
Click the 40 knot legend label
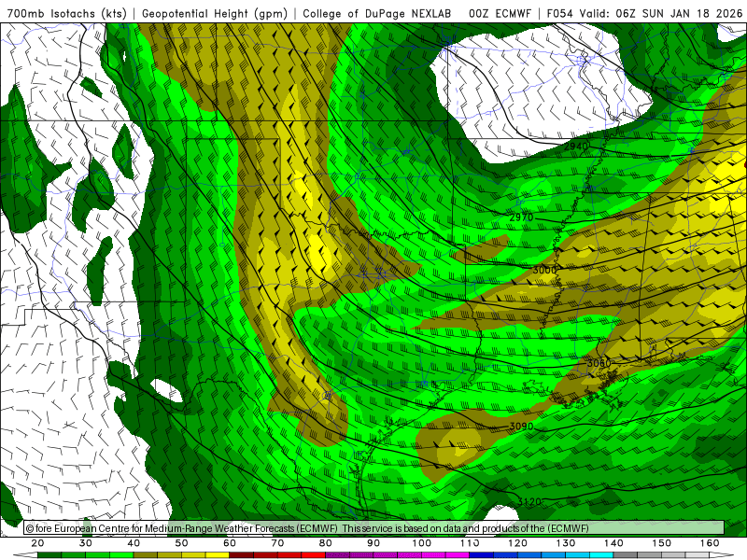pos(134,543)
